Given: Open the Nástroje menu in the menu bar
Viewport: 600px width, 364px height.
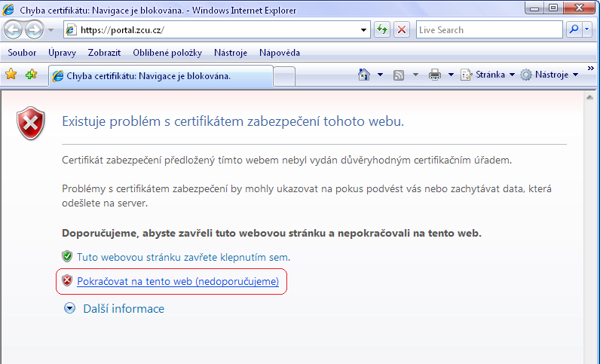Looking at the screenshot, I should click(231, 53).
